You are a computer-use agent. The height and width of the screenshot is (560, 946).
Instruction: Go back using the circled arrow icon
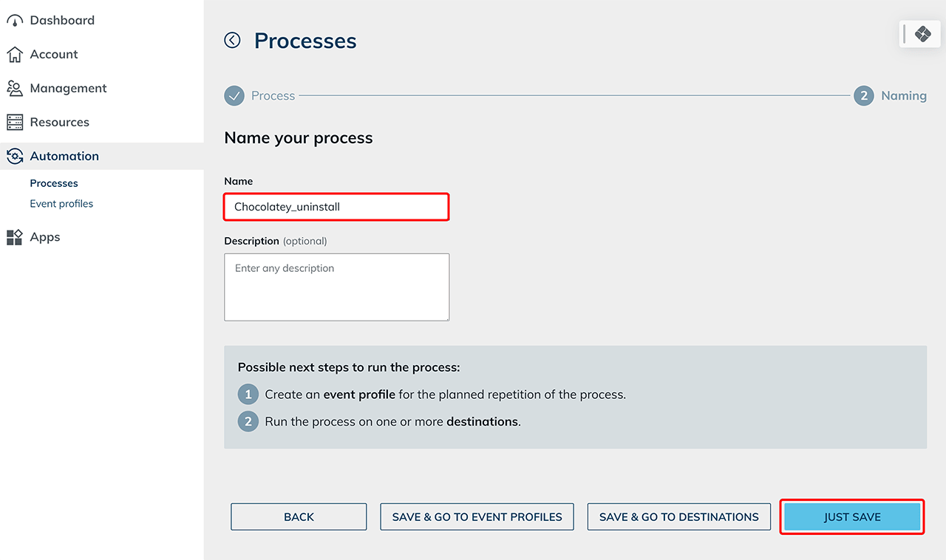click(x=233, y=41)
